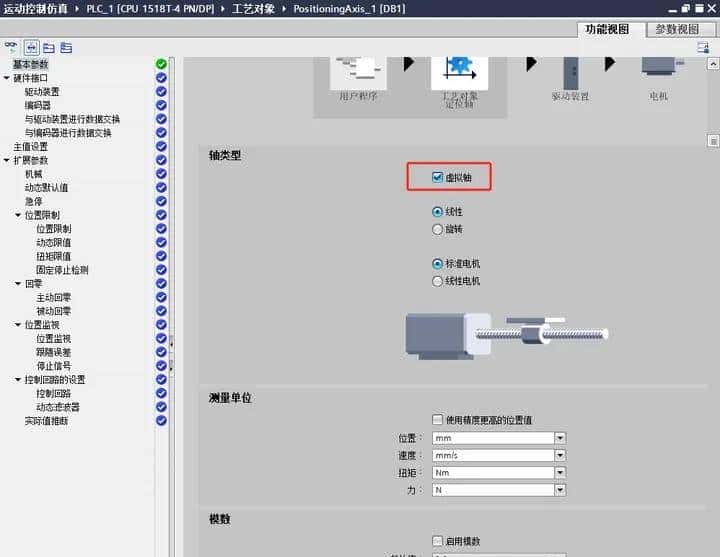
Task: Click blue status checkmark beside 主动回零
Action: pyautogui.click(x=161, y=297)
